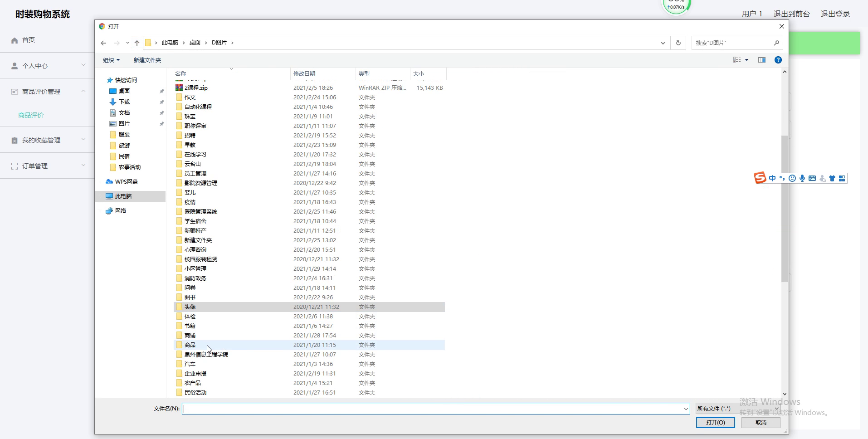Click scrollbar up arrow in file list

(785, 72)
